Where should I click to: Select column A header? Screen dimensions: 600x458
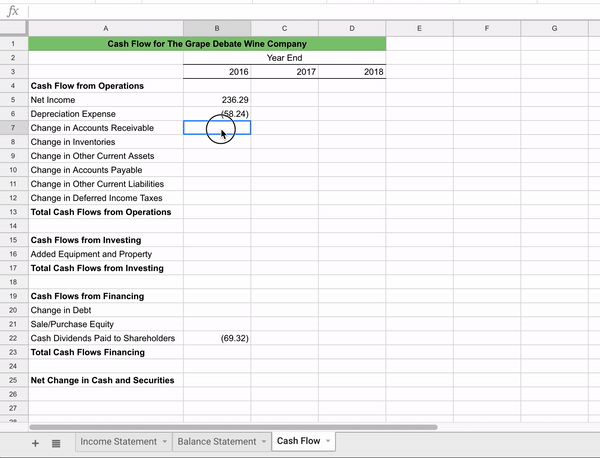pos(106,28)
